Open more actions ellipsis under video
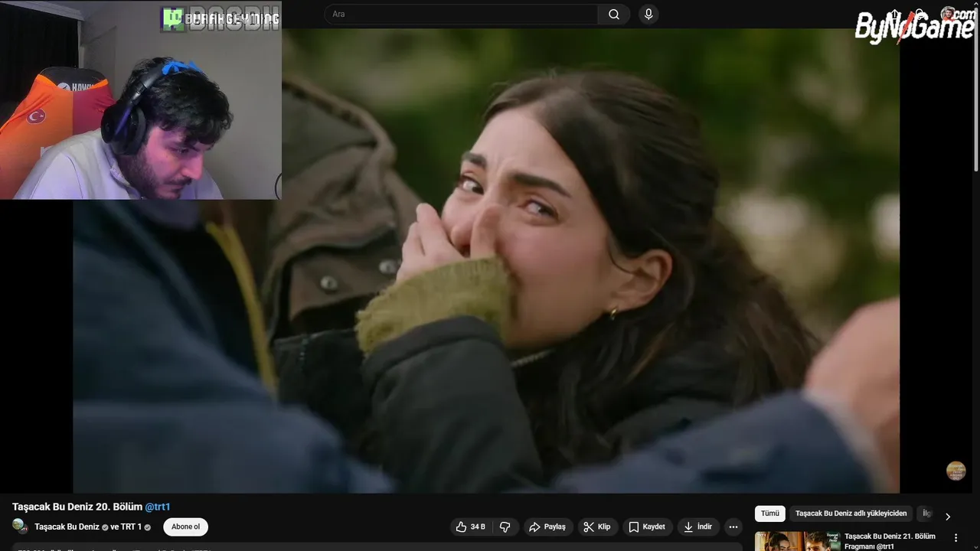Screen dimensions: 980x551 coord(733,527)
